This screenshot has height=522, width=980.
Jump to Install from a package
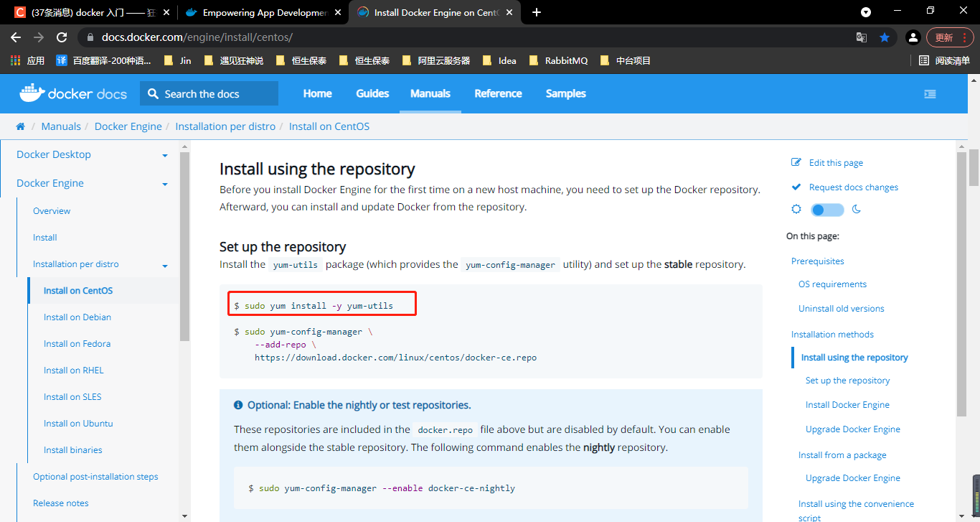pos(842,455)
